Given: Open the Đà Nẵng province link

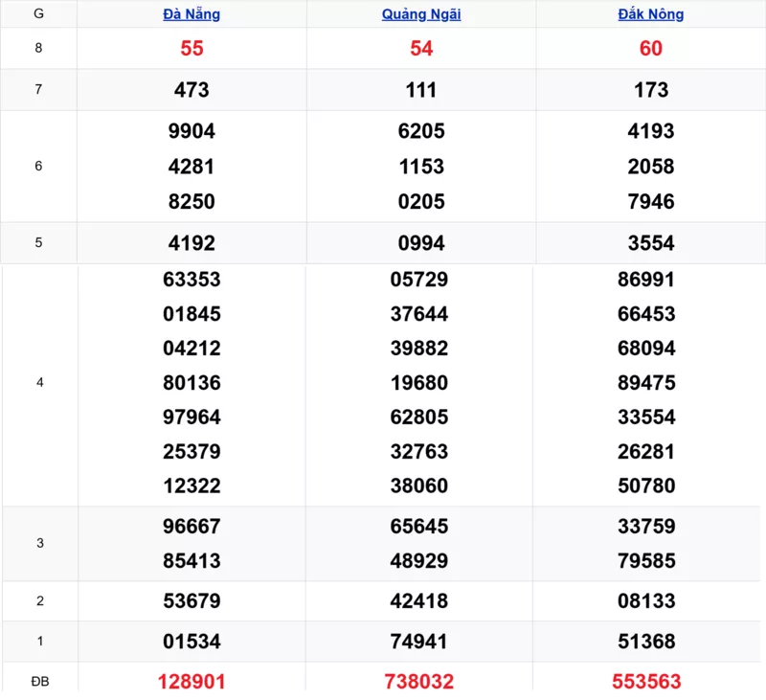Looking at the screenshot, I should point(191,14).
